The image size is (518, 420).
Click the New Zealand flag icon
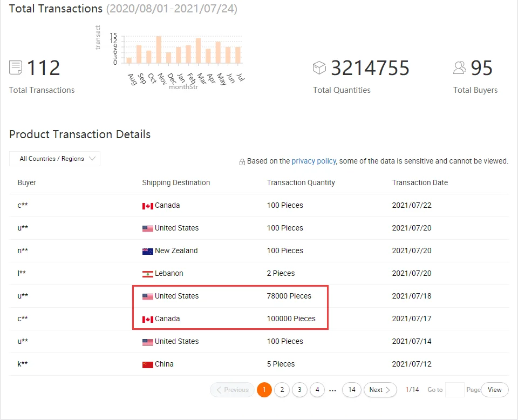[x=147, y=251]
